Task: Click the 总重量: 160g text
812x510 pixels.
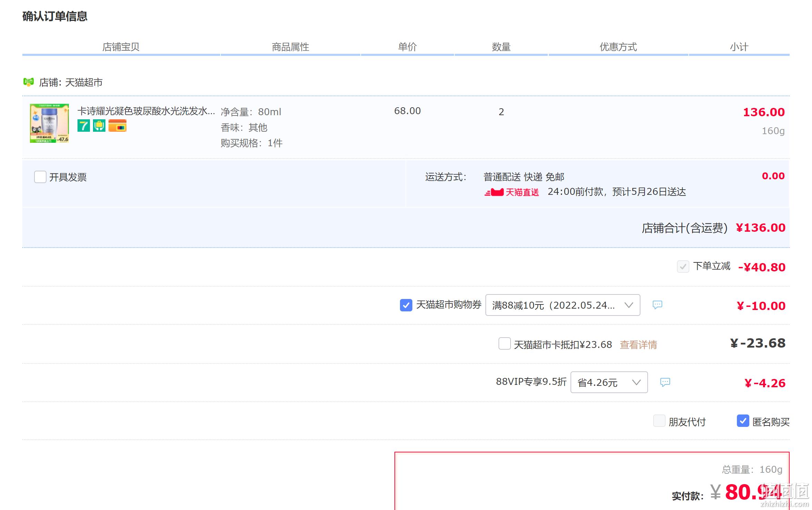Action: coord(752,469)
